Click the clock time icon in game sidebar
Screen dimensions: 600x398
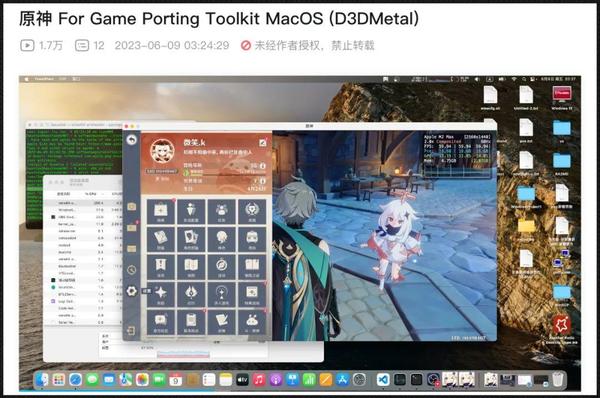coord(132,270)
